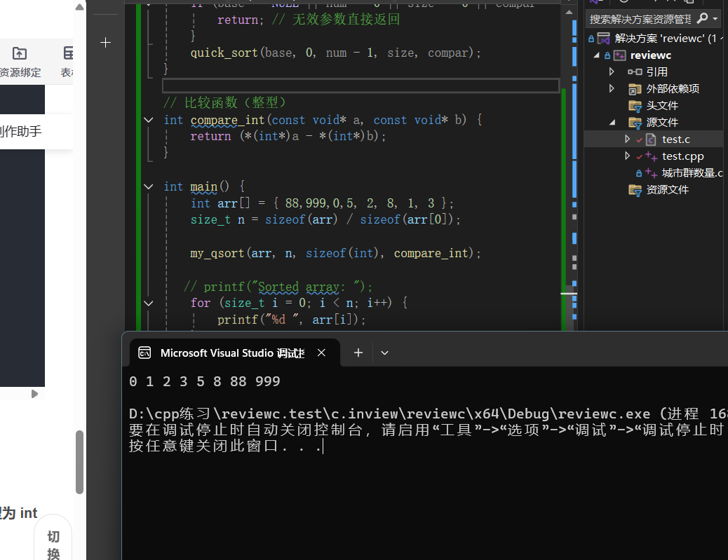Select the reviewc project icon
The height and width of the screenshot is (560, 728).
pyautogui.click(x=620, y=55)
